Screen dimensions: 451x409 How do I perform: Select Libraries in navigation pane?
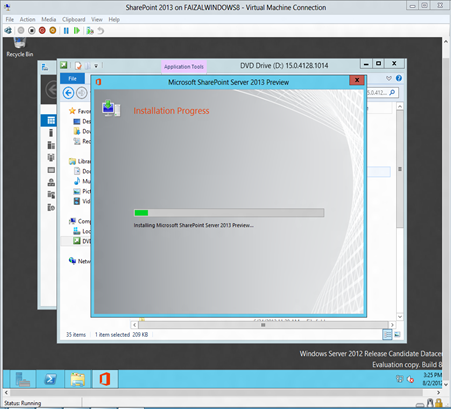80,161
